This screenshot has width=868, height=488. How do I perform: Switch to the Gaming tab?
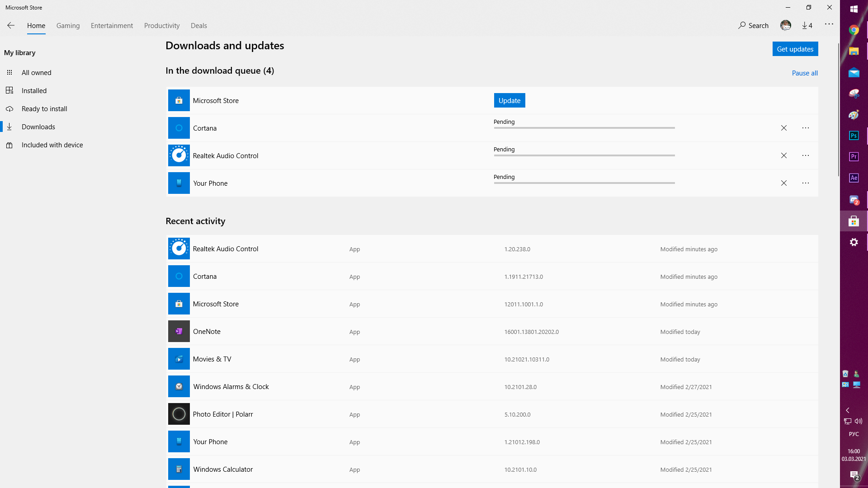point(68,26)
